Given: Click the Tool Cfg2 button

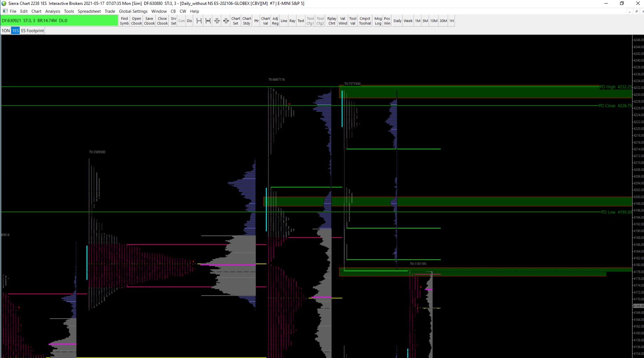Looking at the screenshot, I should click(x=320, y=21).
